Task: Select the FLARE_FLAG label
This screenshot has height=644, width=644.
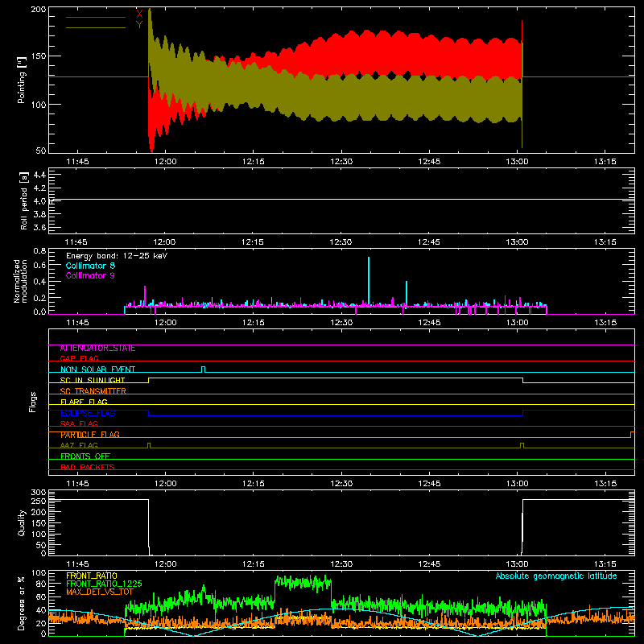Action: [84, 402]
